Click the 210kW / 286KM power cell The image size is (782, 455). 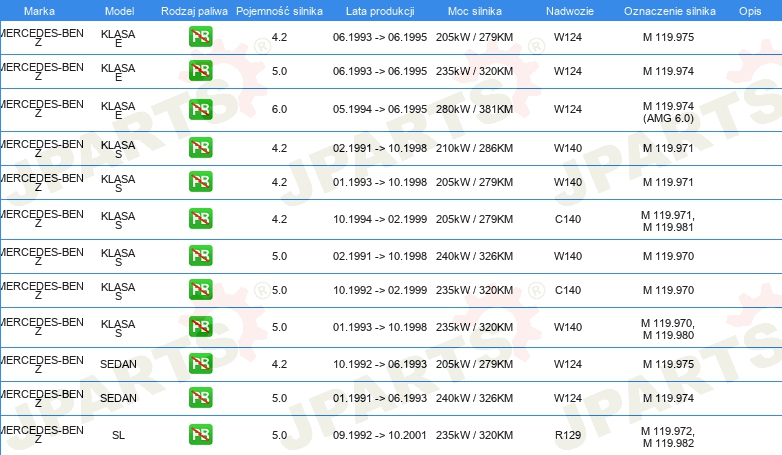click(474, 148)
